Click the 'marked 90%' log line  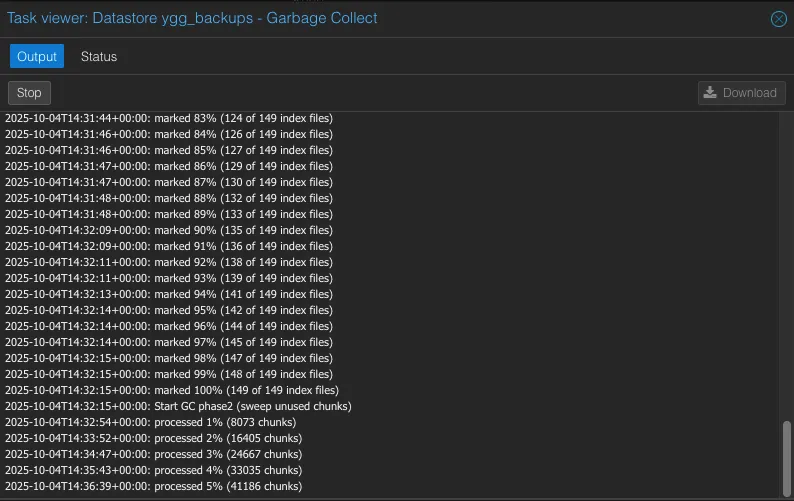click(168, 230)
